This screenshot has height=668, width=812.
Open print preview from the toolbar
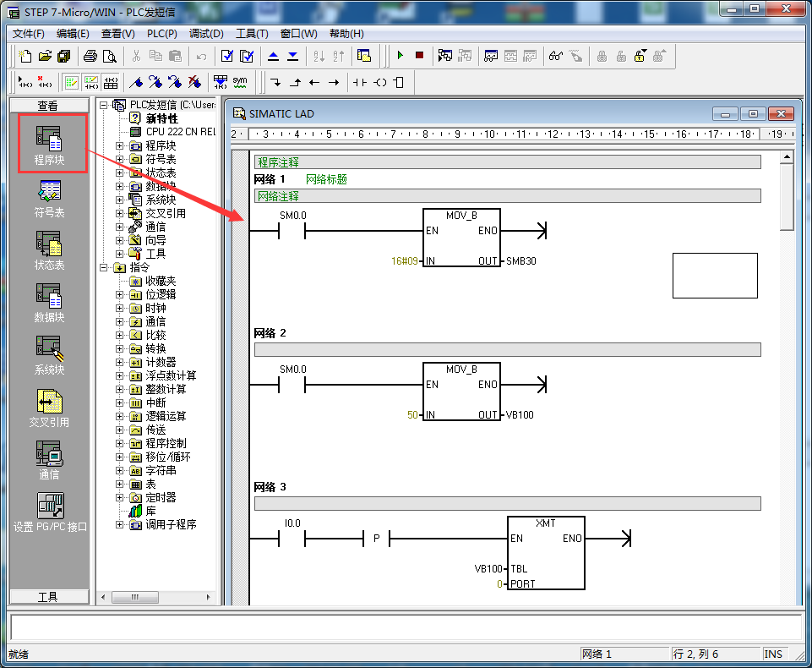pyautogui.click(x=110, y=56)
